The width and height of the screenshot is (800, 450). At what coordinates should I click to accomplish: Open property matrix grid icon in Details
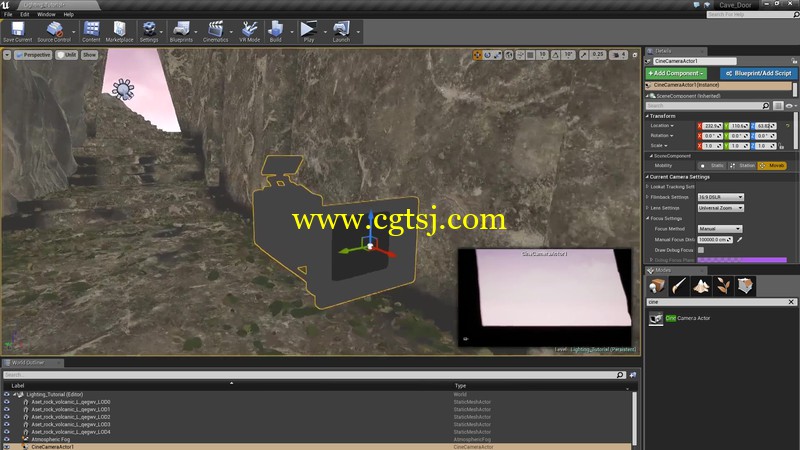778,106
